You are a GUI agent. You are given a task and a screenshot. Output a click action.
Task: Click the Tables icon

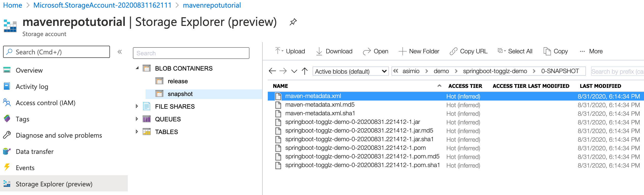[x=147, y=132]
